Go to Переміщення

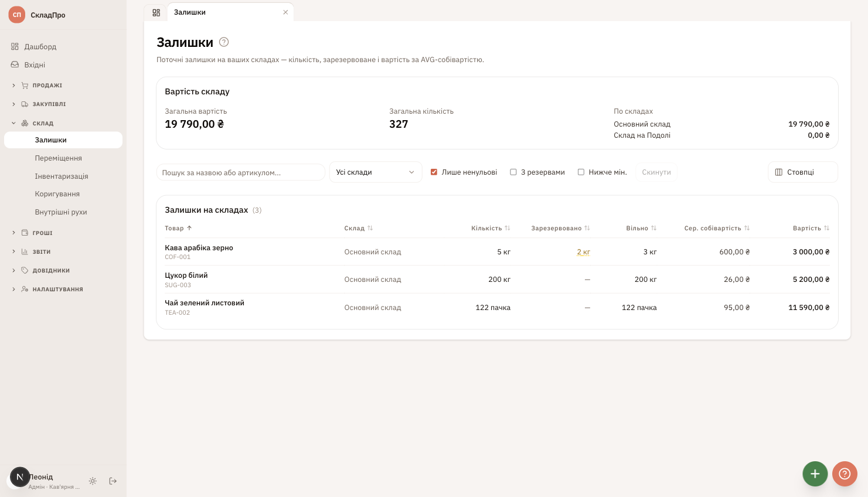(x=58, y=158)
